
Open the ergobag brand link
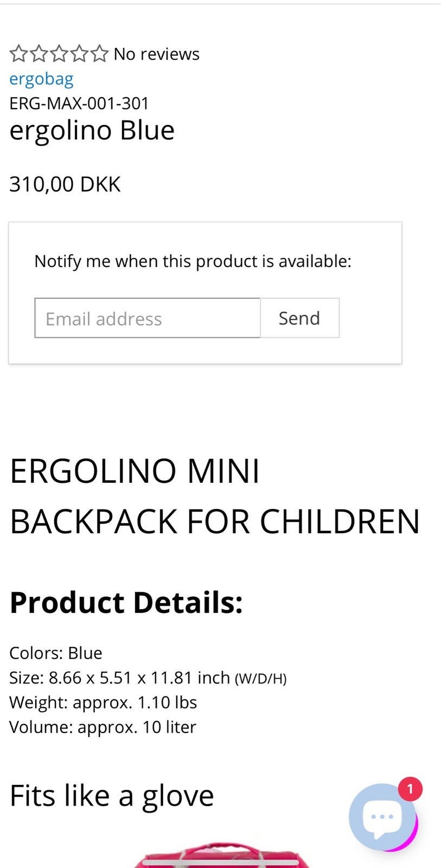click(41, 79)
